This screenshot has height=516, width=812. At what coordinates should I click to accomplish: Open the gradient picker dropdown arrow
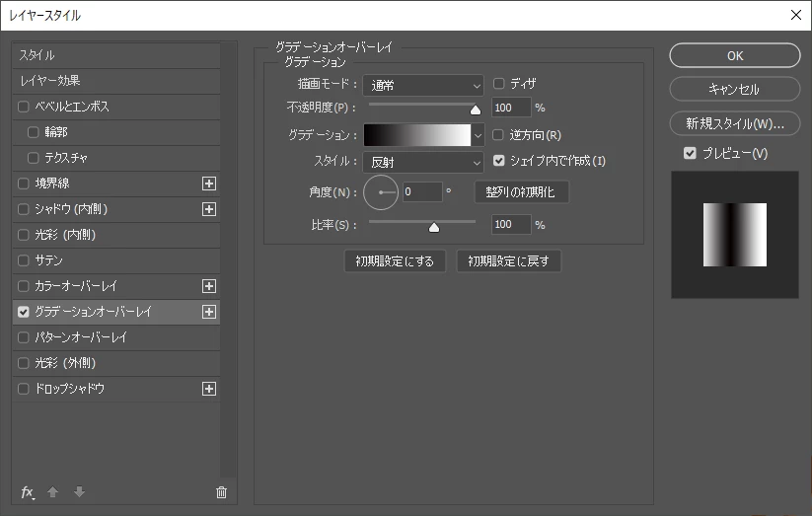click(478, 136)
